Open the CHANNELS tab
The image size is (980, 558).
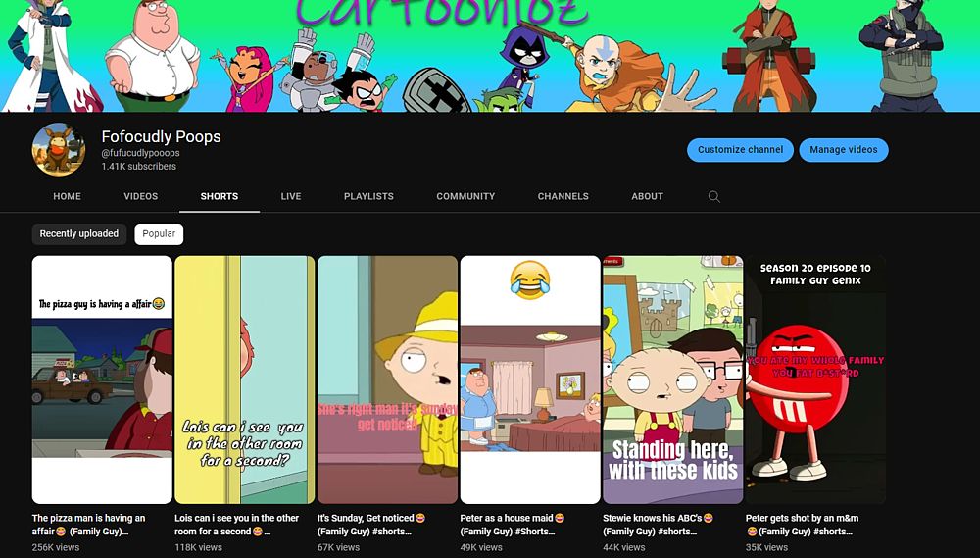(x=563, y=196)
